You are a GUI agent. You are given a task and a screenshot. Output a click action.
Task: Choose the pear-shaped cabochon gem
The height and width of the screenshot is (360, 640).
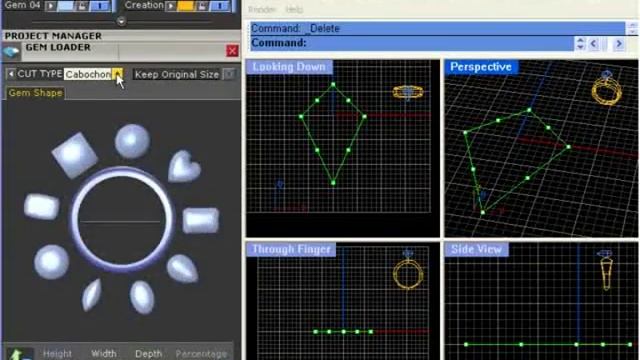point(182,269)
